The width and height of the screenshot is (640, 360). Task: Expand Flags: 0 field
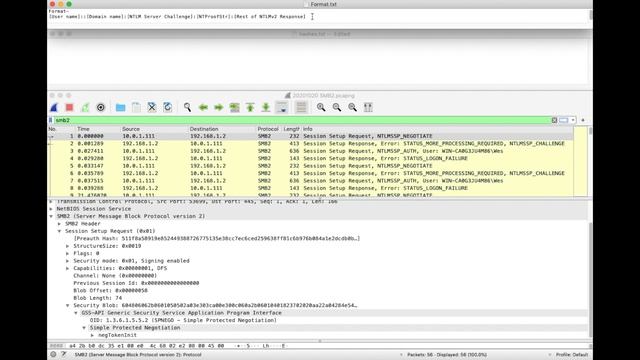(68, 253)
